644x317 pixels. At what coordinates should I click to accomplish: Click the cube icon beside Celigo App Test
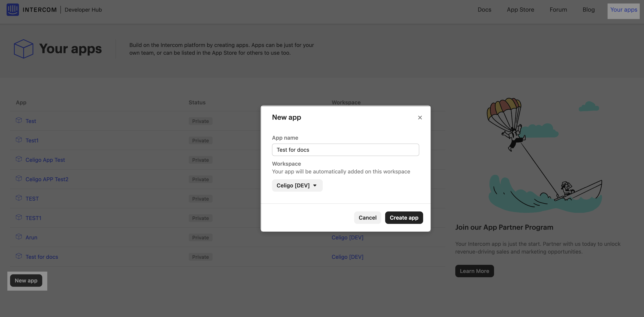(19, 159)
